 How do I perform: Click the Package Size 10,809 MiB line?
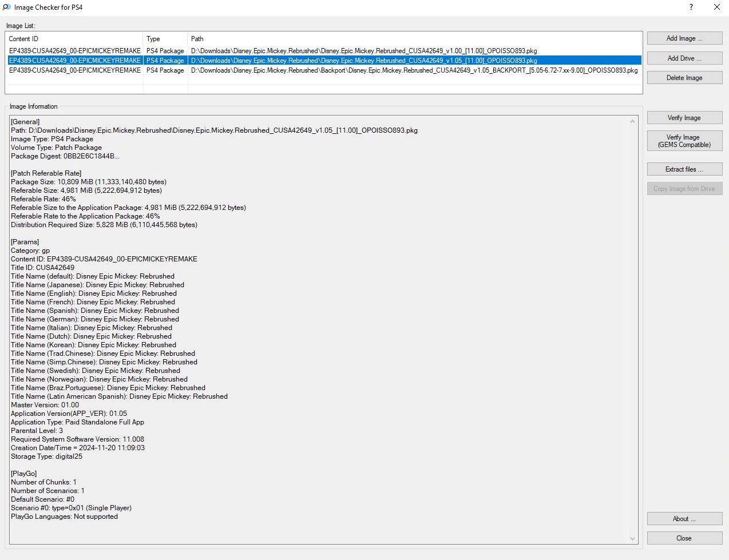(89, 182)
